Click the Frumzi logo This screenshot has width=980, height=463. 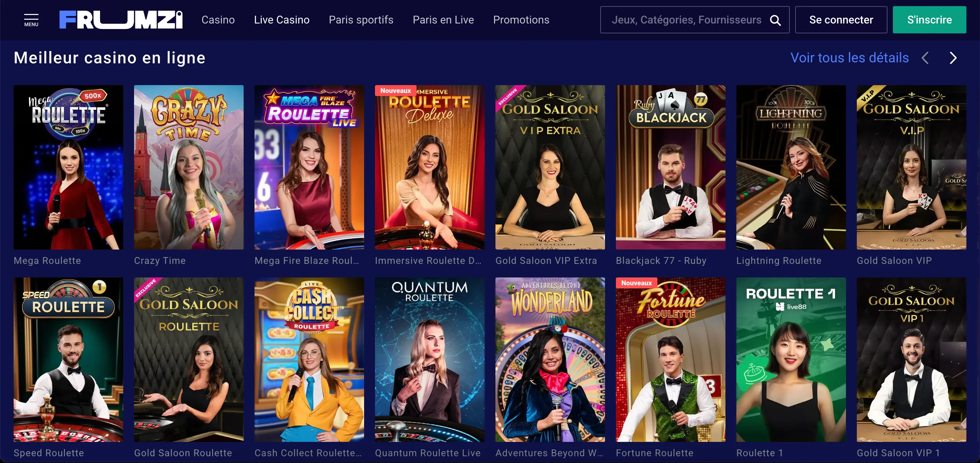pyautogui.click(x=121, y=20)
